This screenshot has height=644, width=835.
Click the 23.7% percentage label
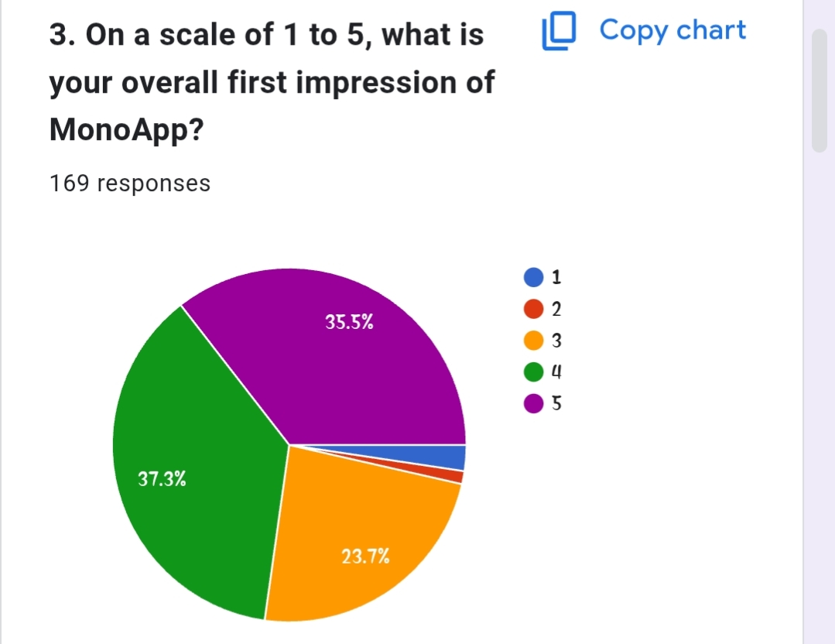tap(365, 556)
